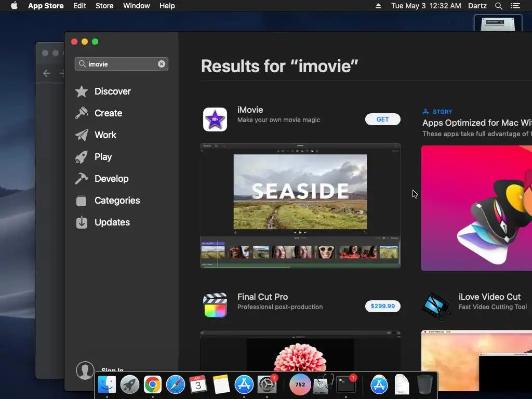
Task: Open Trash in the Dock
Action: [x=424, y=384]
